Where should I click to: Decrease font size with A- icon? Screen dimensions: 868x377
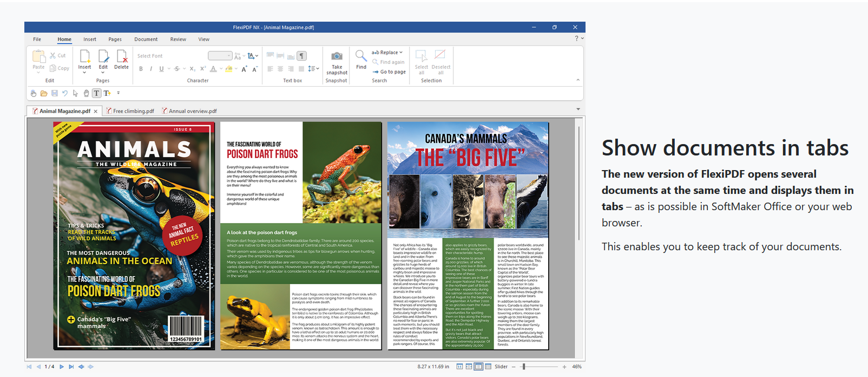pos(254,69)
